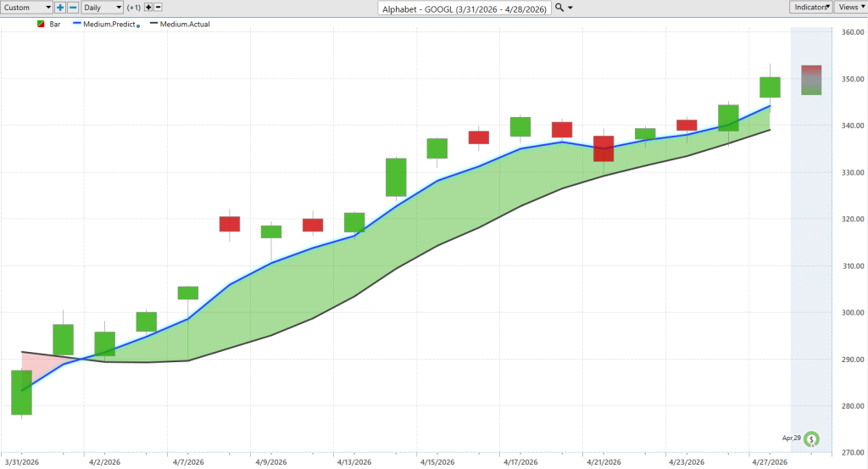868x469 pixels.
Task: Click the black minus forecast decrement icon
Action: coord(158,8)
